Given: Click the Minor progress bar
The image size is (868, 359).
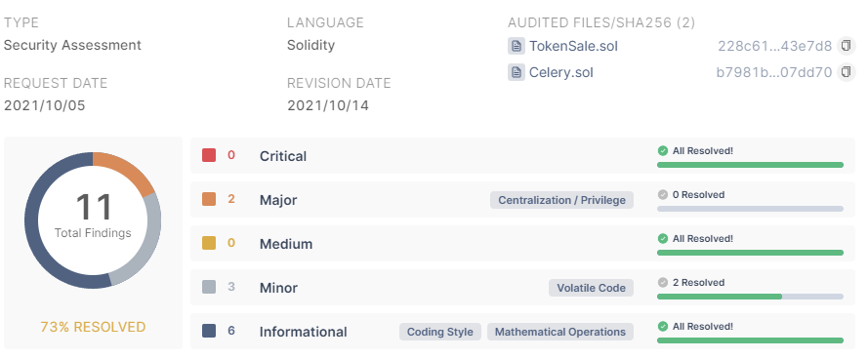Looking at the screenshot, I should tap(750, 297).
